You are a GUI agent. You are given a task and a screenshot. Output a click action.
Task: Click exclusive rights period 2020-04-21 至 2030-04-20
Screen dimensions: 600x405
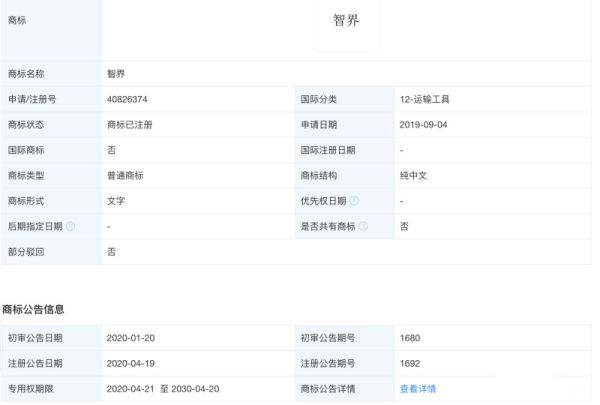(162, 389)
